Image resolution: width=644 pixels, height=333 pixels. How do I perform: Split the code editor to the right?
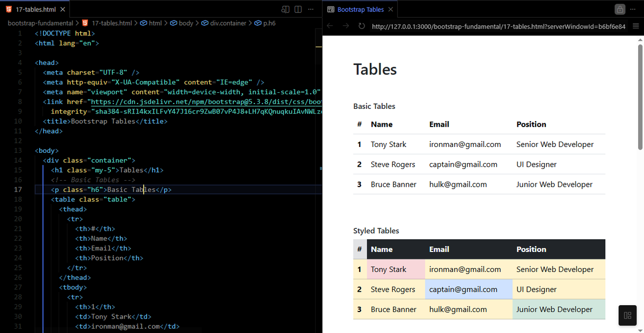[x=298, y=10]
